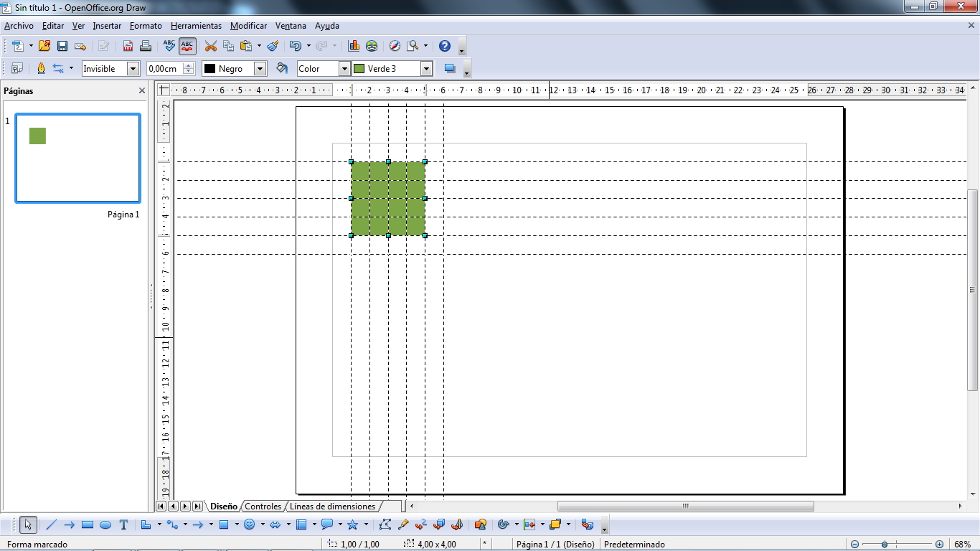The width and height of the screenshot is (980, 551).
Task: Print the file directly
Action: point(146,46)
